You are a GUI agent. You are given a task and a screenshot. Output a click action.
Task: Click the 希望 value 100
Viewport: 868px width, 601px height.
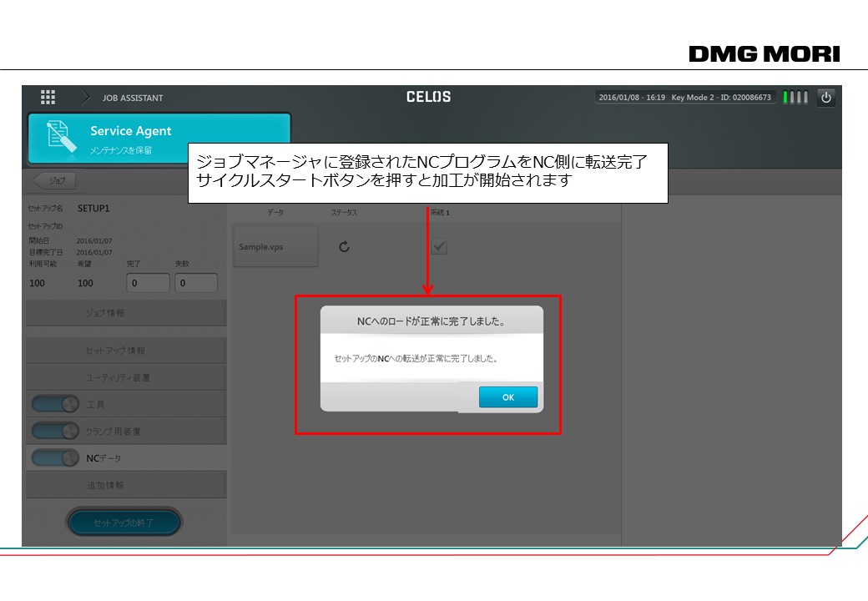click(x=85, y=283)
